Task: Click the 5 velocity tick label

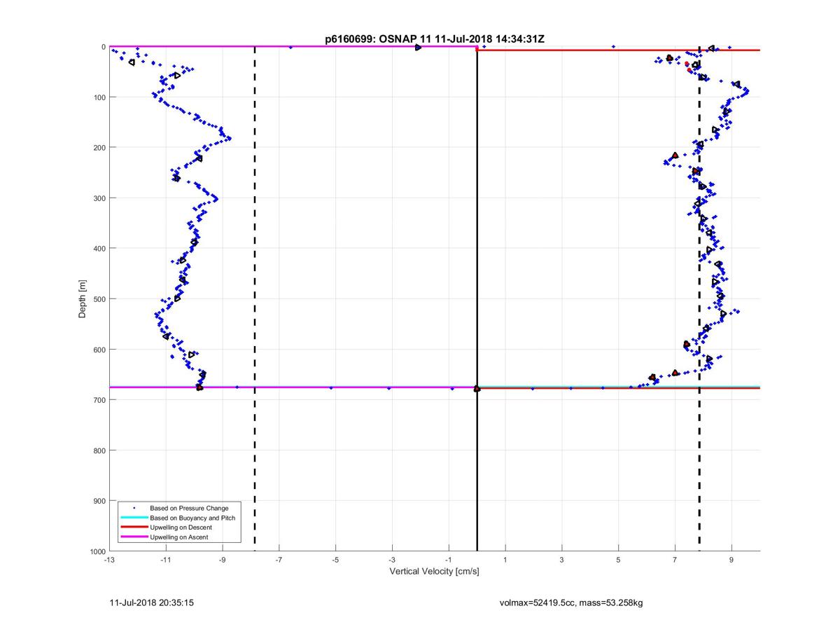Action: point(618,560)
